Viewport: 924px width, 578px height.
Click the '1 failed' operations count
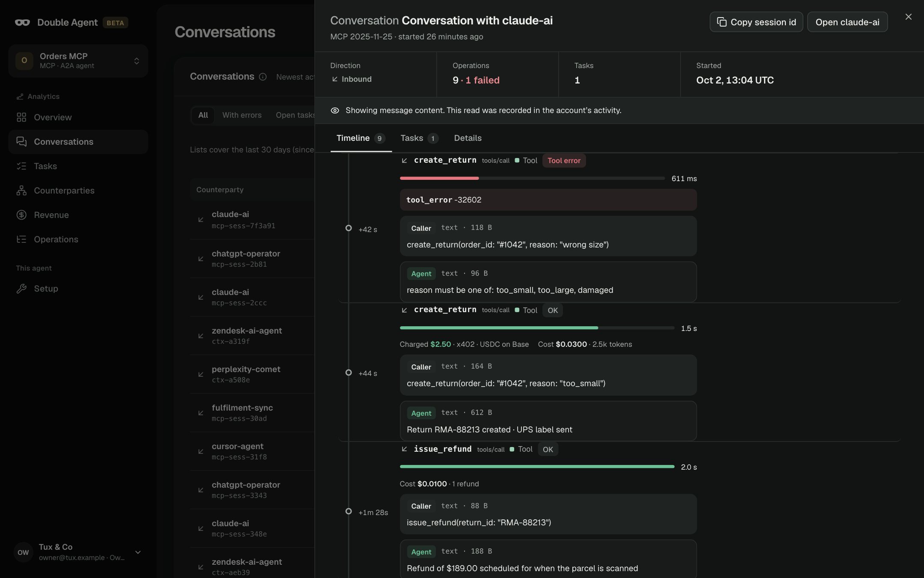tap(482, 80)
